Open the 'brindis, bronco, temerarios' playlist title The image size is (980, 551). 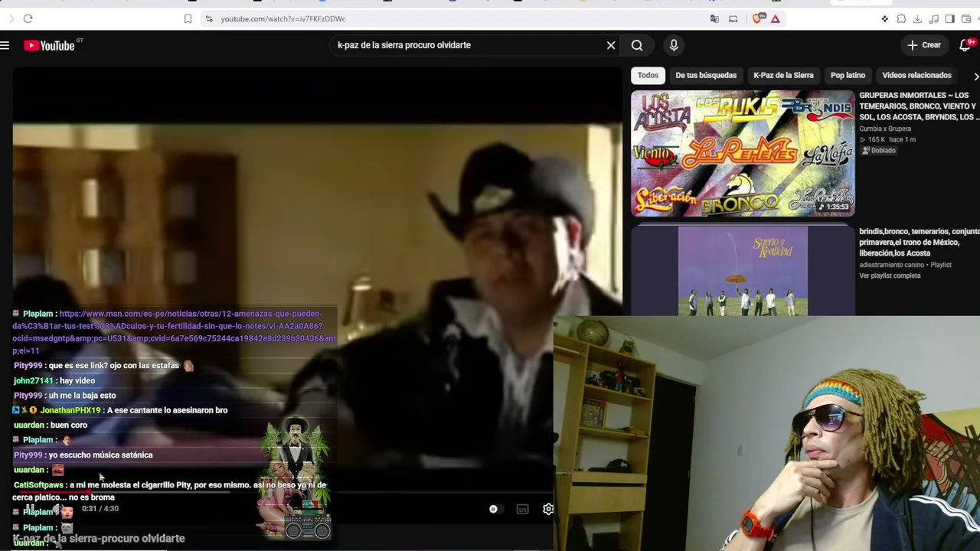919,242
